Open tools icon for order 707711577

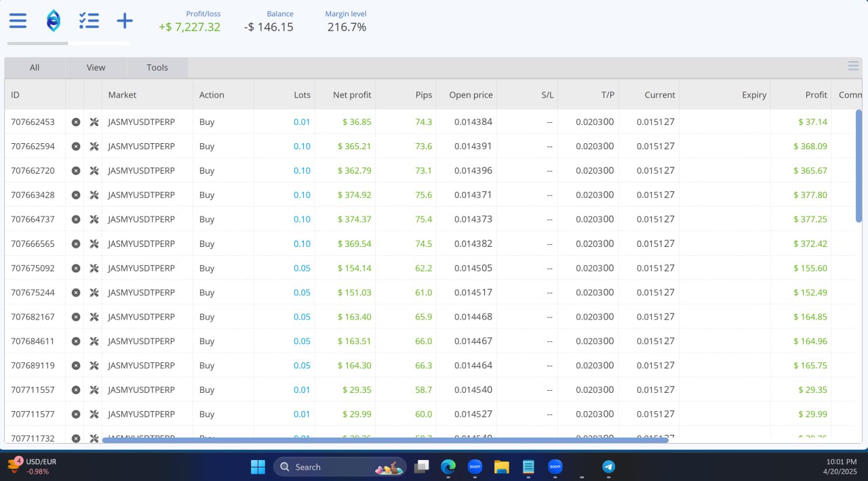tap(94, 415)
